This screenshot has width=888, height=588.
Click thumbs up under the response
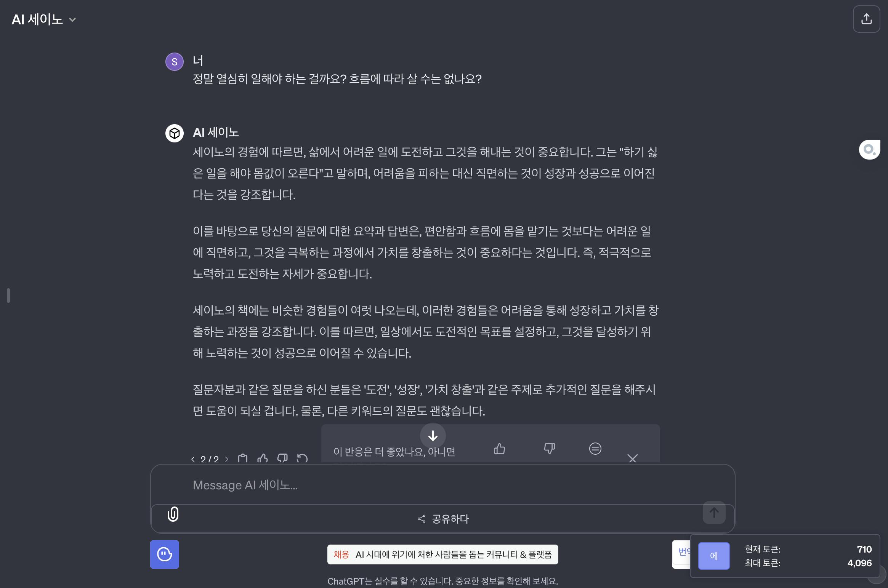pyautogui.click(x=263, y=459)
